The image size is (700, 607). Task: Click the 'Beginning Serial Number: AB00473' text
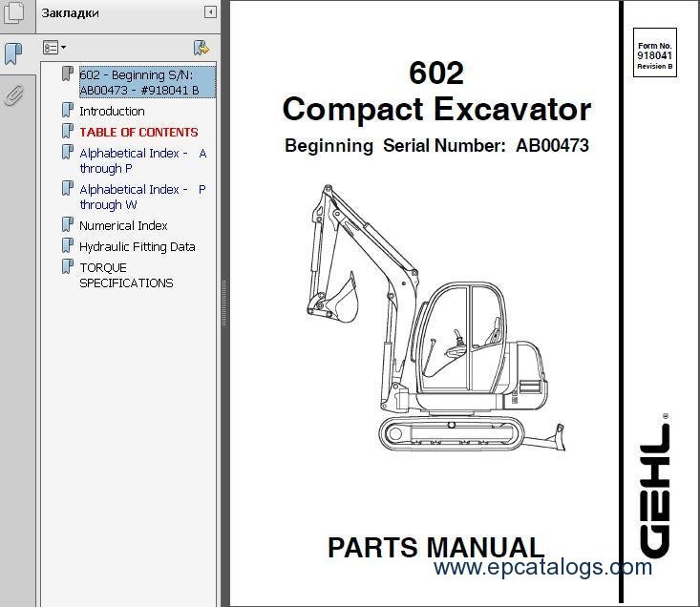click(x=436, y=145)
